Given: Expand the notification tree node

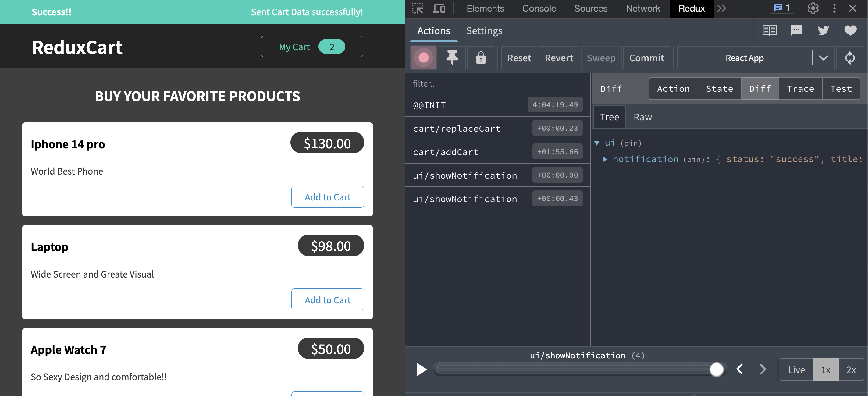Looking at the screenshot, I should [605, 159].
